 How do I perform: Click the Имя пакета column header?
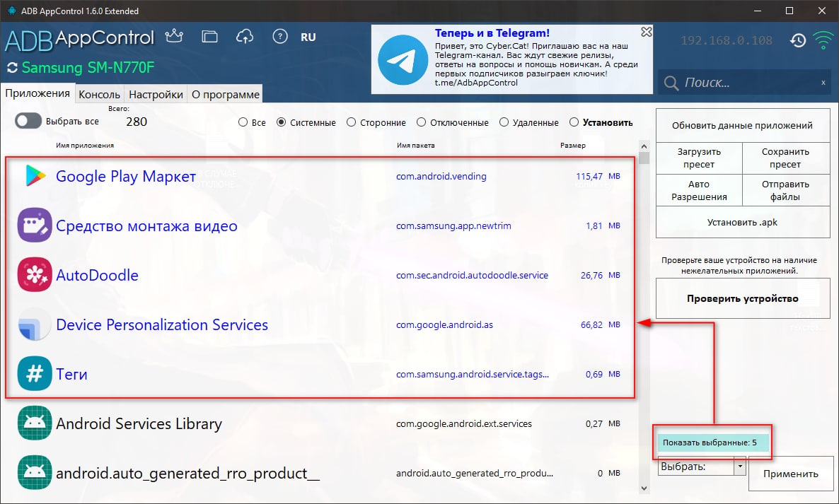point(416,146)
